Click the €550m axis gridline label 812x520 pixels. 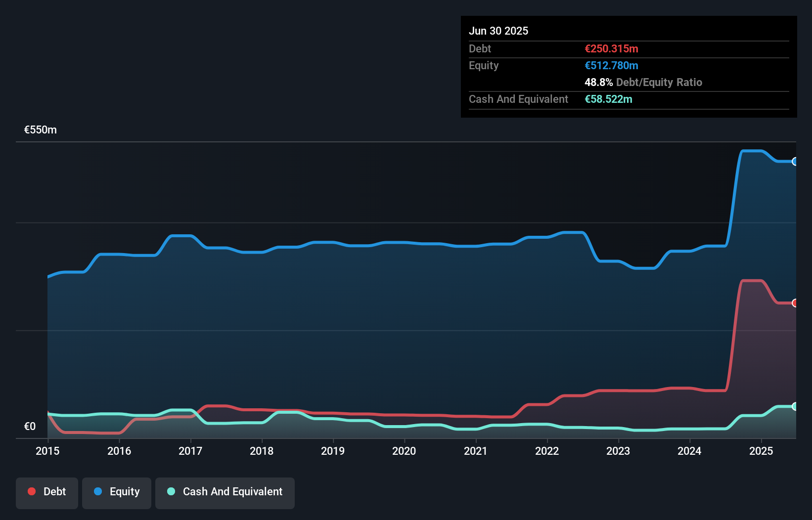pyautogui.click(x=40, y=130)
